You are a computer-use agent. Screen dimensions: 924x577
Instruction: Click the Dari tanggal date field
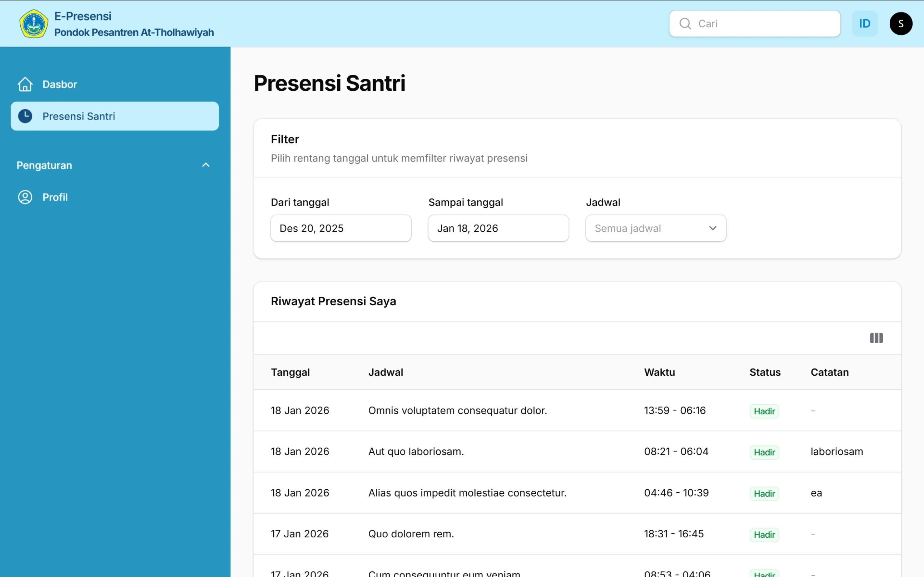click(341, 228)
